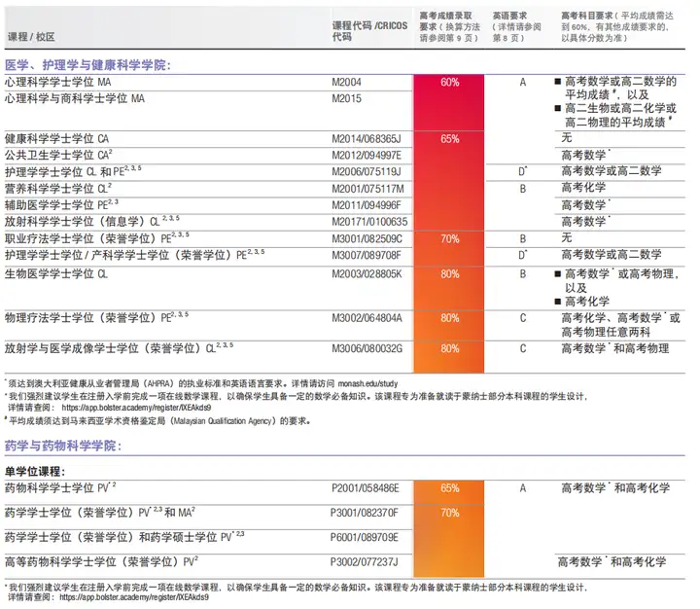The image size is (700, 609).
Task: Click the 单学位课程 subheading
Action: (x=35, y=472)
